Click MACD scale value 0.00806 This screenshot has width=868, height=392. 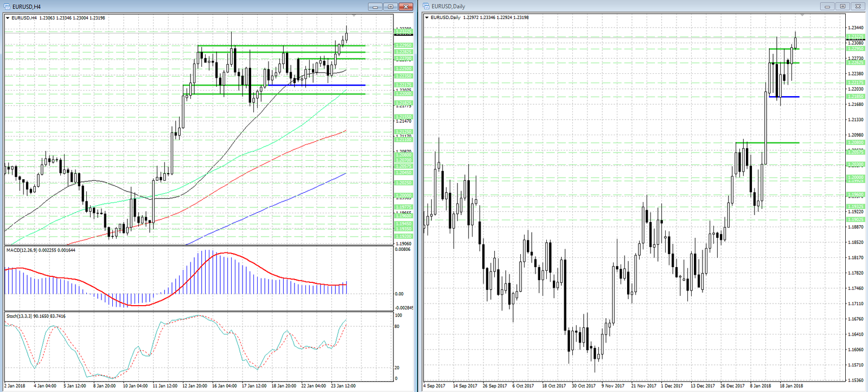[403, 249]
